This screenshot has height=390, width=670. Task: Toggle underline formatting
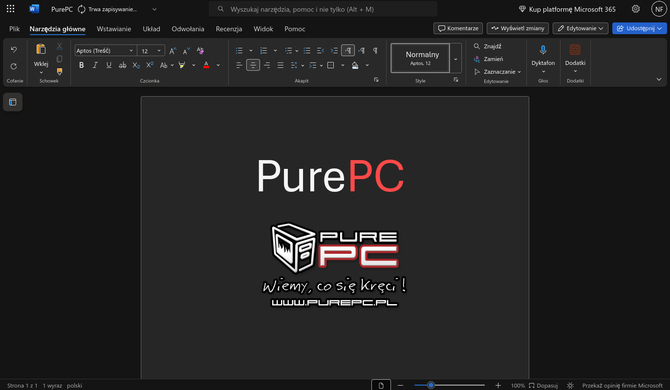click(109, 65)
